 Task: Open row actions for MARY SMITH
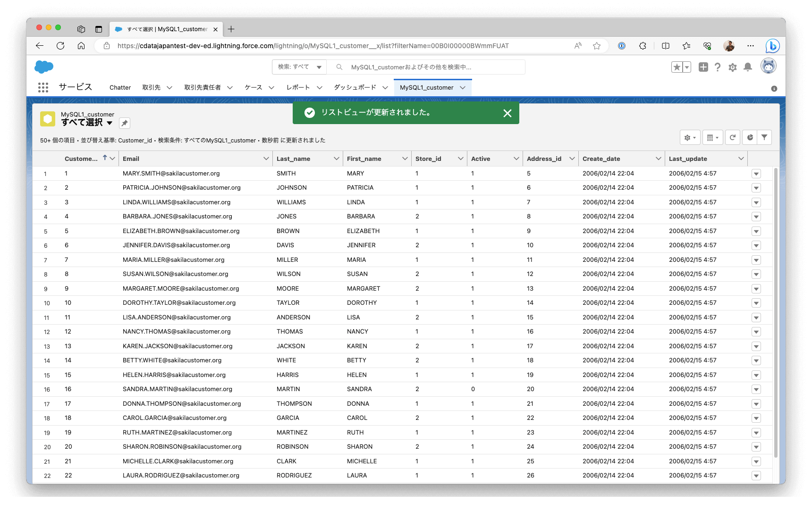pos(756,174)
